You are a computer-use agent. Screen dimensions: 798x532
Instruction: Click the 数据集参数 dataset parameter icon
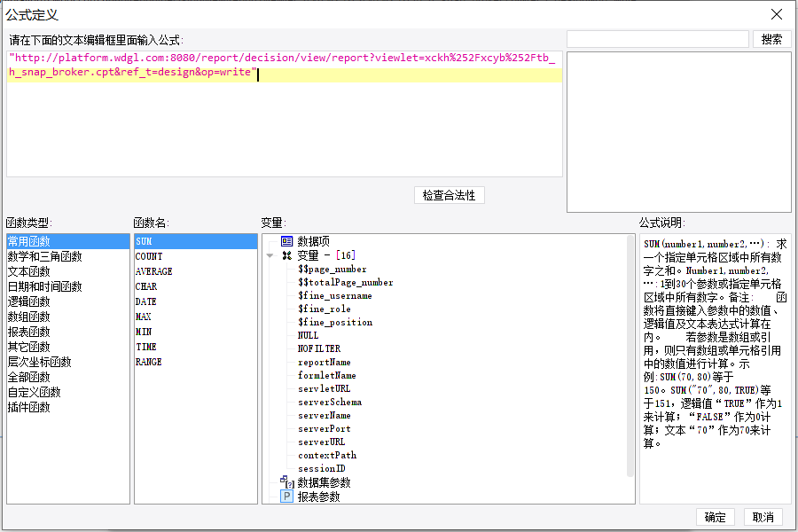coord(287,481)
